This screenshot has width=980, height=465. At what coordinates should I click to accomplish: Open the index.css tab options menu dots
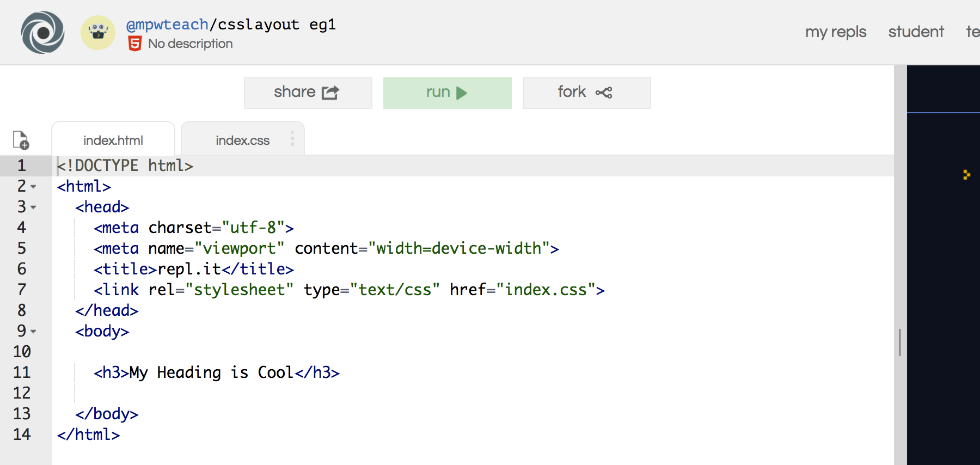(292, 139)
